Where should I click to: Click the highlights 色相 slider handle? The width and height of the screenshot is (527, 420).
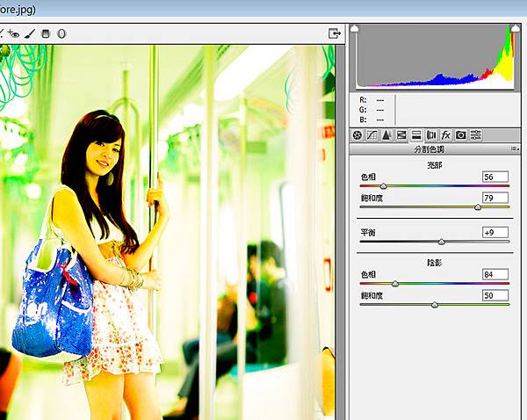(x=384, y=186)
